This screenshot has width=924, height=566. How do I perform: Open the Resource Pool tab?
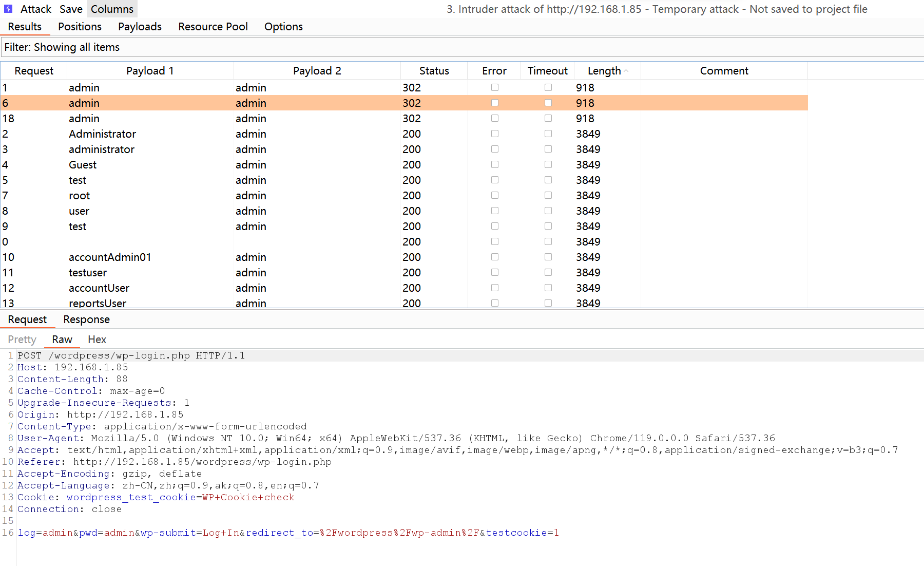(x=213, y=27)
